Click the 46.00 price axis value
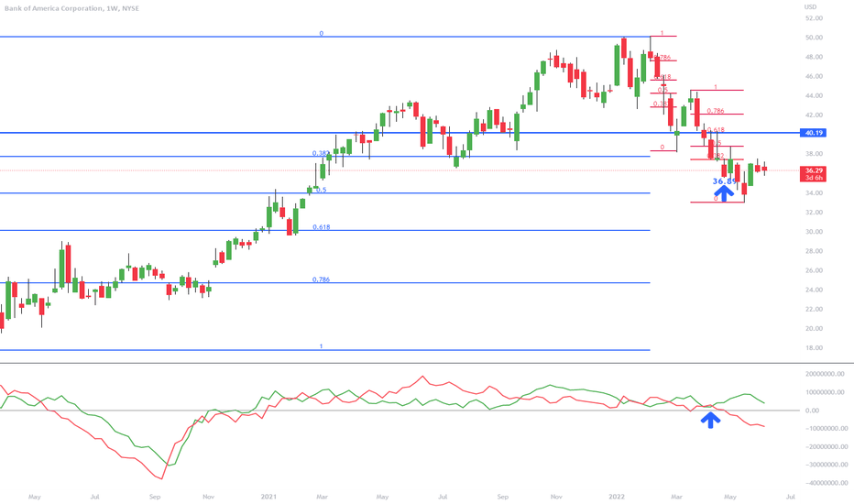This screenshot has height=504, width=854. pyautogui.click(x=815, y=76)
